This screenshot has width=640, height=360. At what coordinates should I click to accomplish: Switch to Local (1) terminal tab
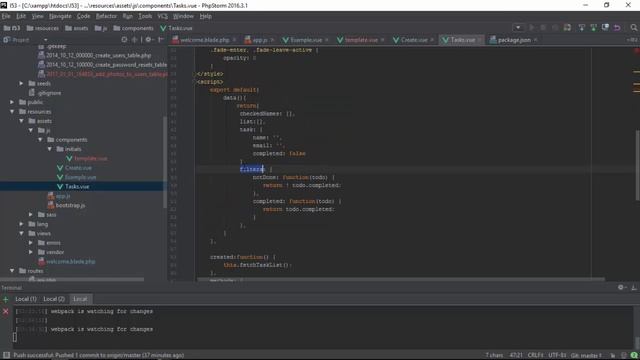point(26,299)
